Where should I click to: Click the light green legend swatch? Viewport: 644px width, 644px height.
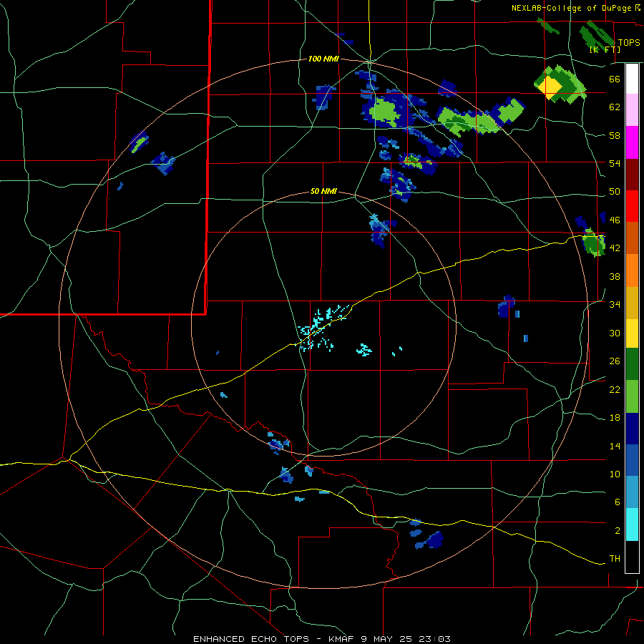632,396
